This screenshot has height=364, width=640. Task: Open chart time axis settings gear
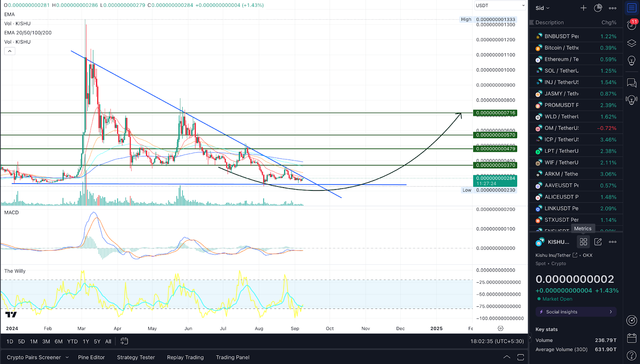[x=500, y=328]
